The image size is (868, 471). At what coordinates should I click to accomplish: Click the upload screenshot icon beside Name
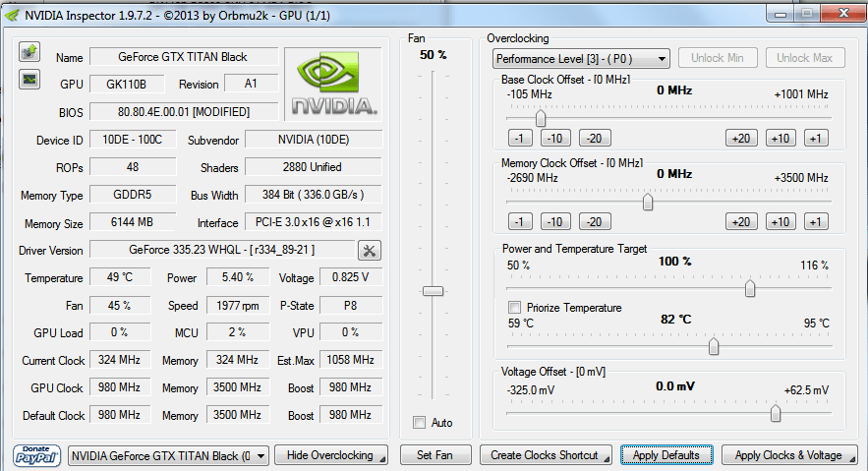(29, 52)
